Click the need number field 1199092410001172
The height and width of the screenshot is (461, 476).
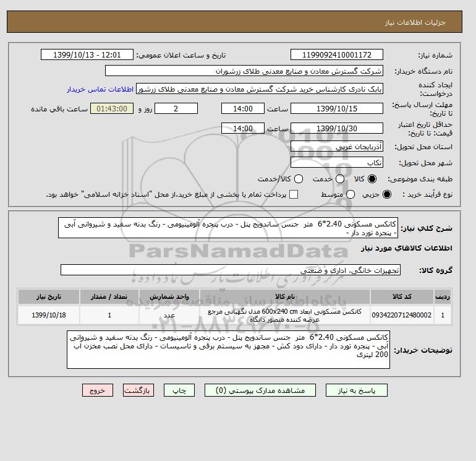[337, 55]
